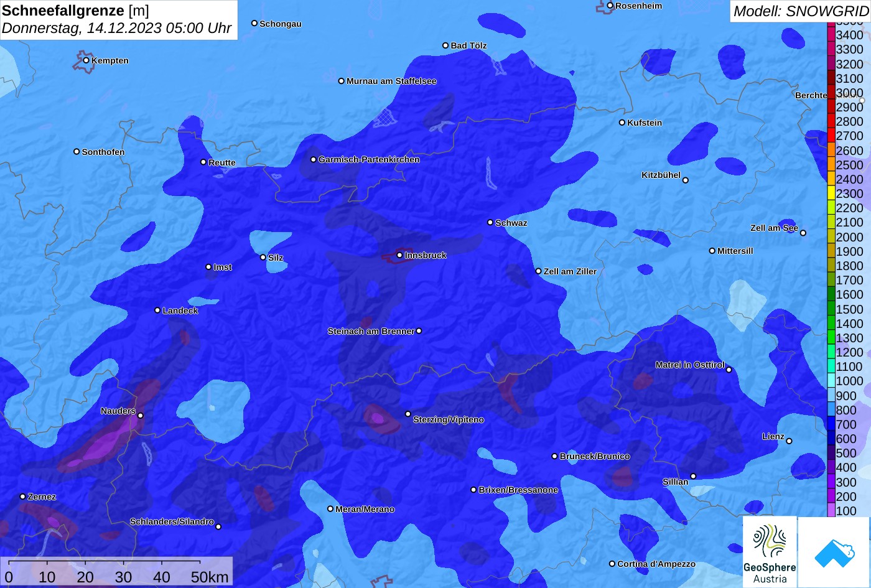Click the "Mittersill" map label
The width and height of the screenshot is (871, 588).
[x=735, y=251]
